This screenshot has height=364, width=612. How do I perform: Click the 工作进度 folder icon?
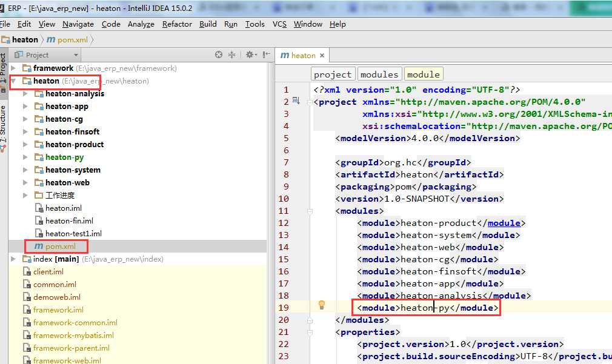[39, 195]
